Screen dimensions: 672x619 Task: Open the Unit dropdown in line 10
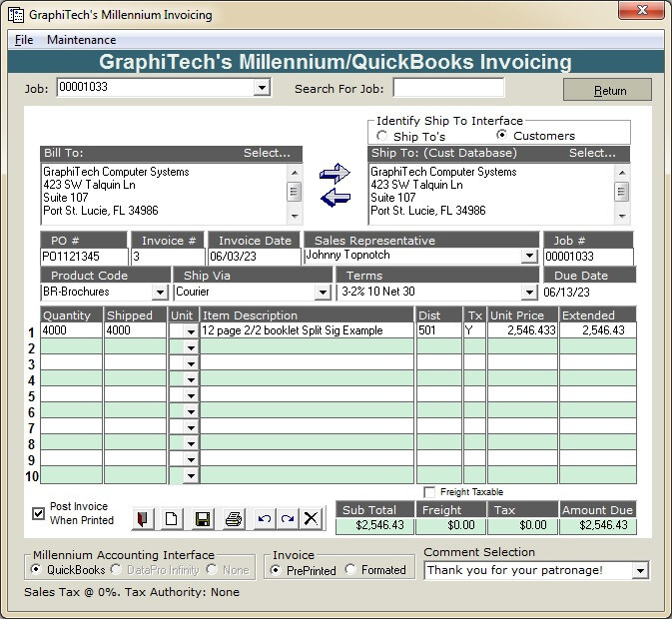coord(191,475)
